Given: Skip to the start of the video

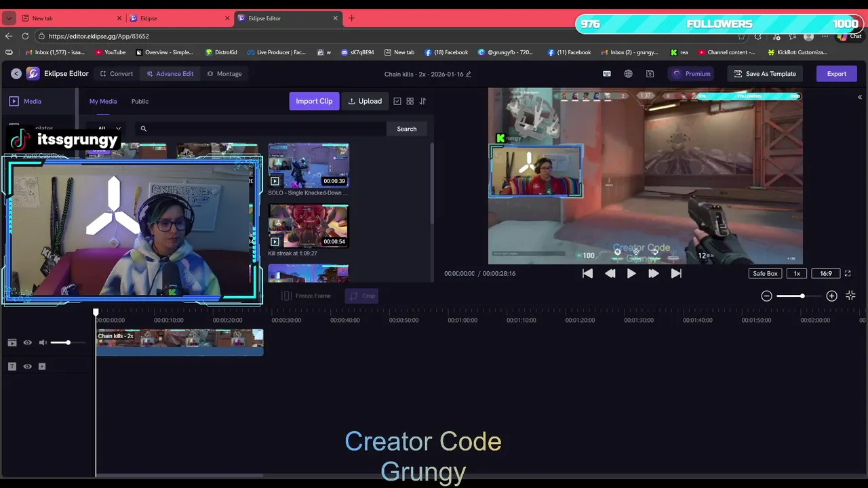Looking at the screenshot, I should (x=587, y=273).
